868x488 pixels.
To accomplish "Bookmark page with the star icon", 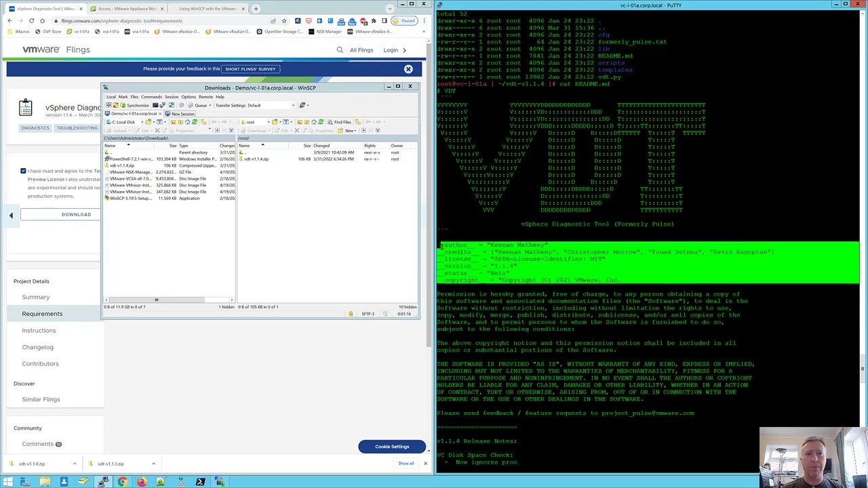I will (x=284, y=20).
